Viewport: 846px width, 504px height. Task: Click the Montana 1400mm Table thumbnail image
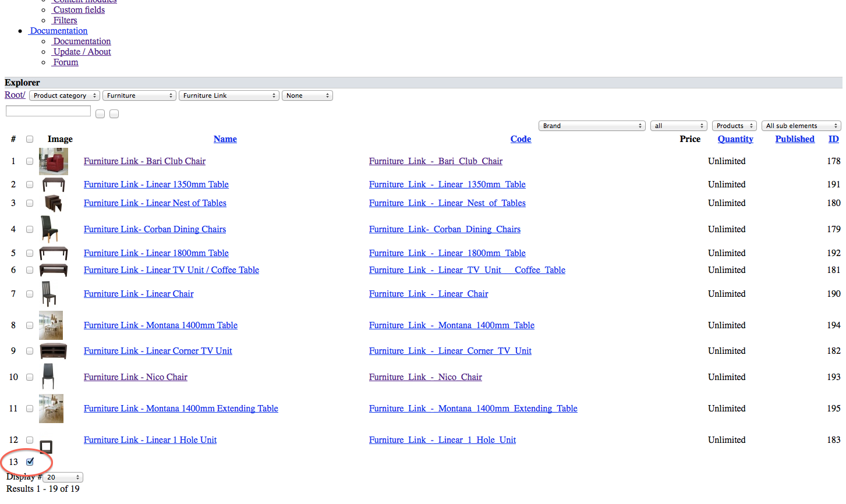[x=51, y=325]
